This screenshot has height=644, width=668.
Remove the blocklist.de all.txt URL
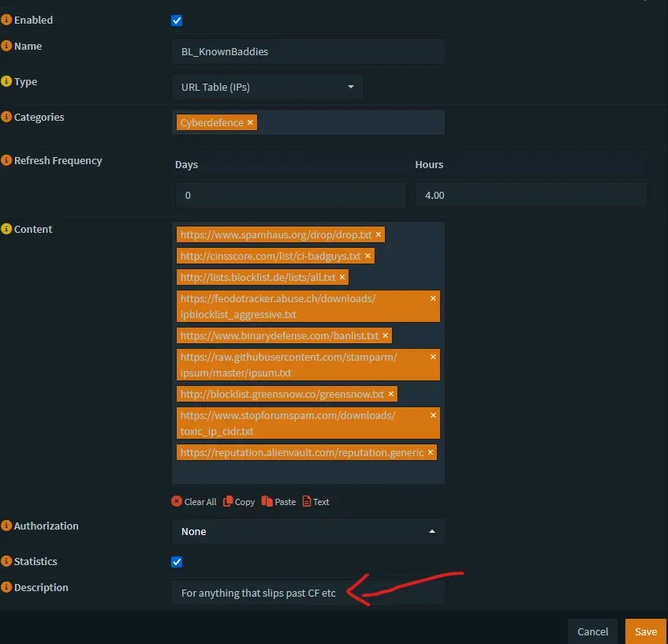pyautogui.click(x=342, y=277)
